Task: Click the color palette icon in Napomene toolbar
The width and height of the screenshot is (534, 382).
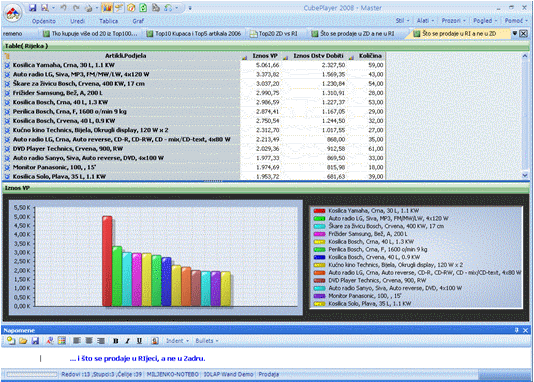Action: [x=62, y=341]
